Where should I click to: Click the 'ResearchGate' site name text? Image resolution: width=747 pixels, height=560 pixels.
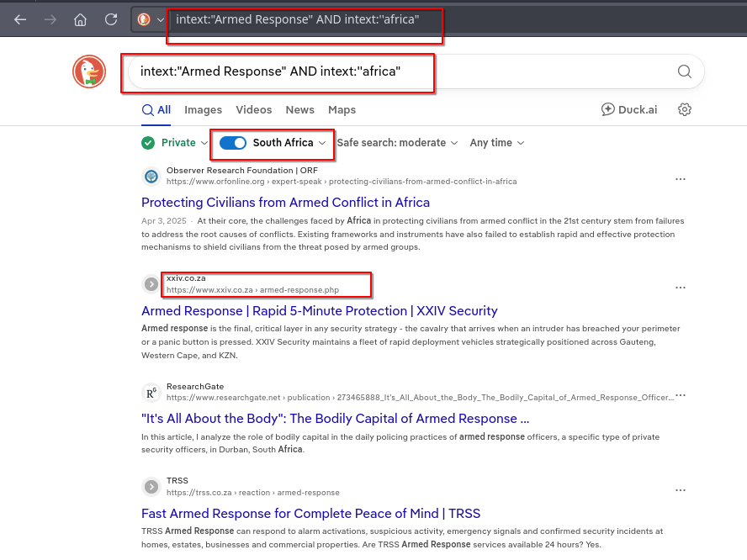coord(195,387)
